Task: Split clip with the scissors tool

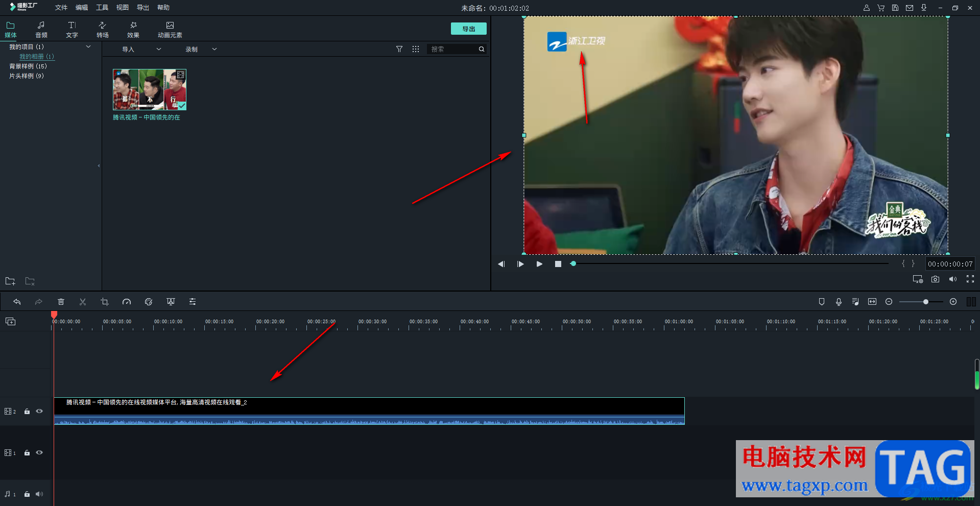Action: click(x=83, y=302)
